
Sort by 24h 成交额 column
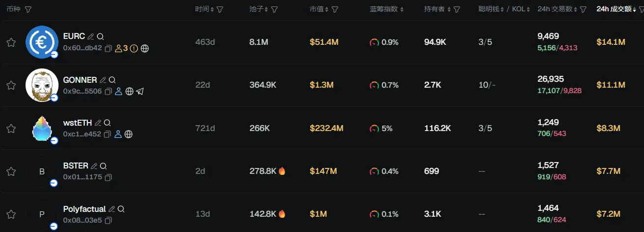(x=616, y=9)
